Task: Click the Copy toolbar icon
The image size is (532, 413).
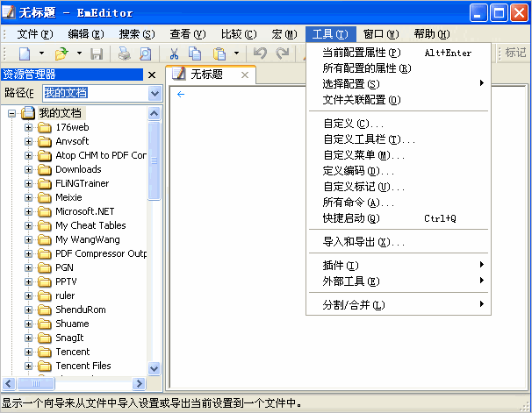Action: coord(195,53)
